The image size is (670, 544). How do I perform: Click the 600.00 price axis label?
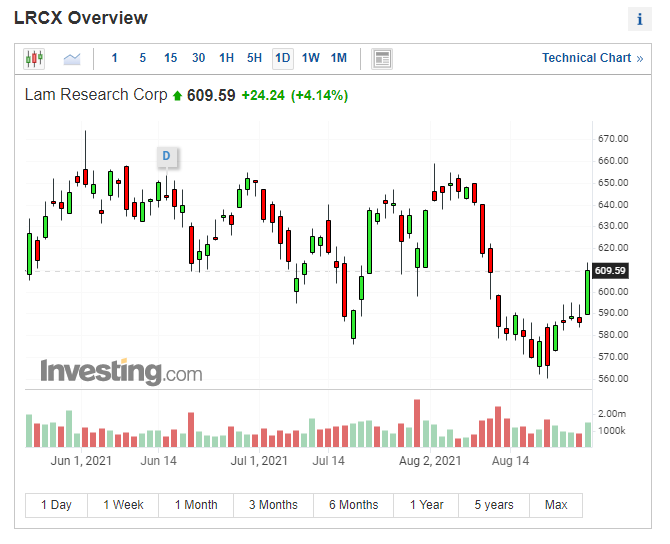[x=613, y=292]
